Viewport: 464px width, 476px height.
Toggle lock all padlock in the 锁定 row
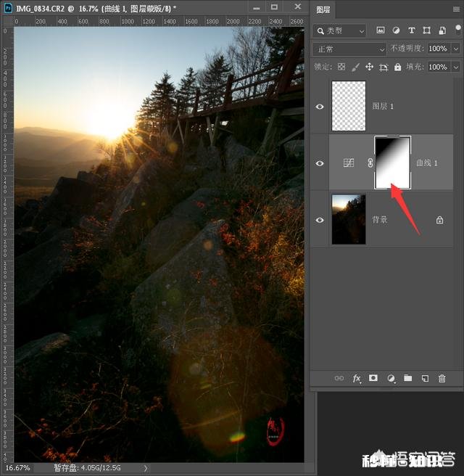click(x=397, y=67)
